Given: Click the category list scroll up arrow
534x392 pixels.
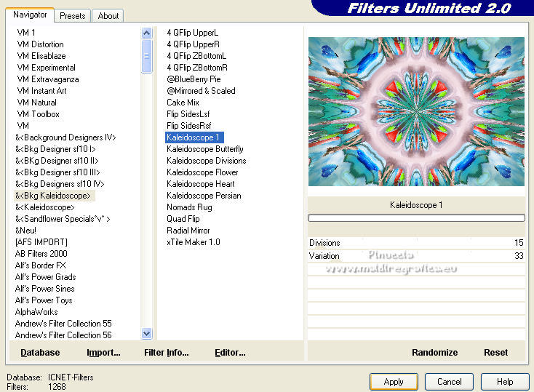Looking at the screenshot, I should (147, 33).
